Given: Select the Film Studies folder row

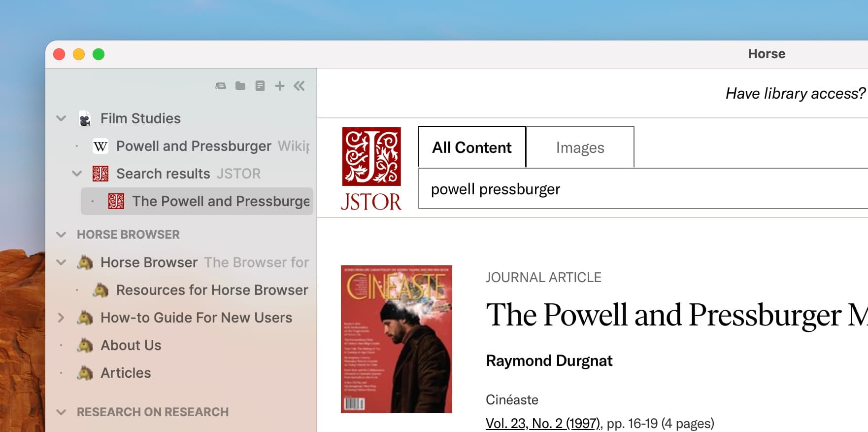Looking at the screenshot, I should pos(140,118).
